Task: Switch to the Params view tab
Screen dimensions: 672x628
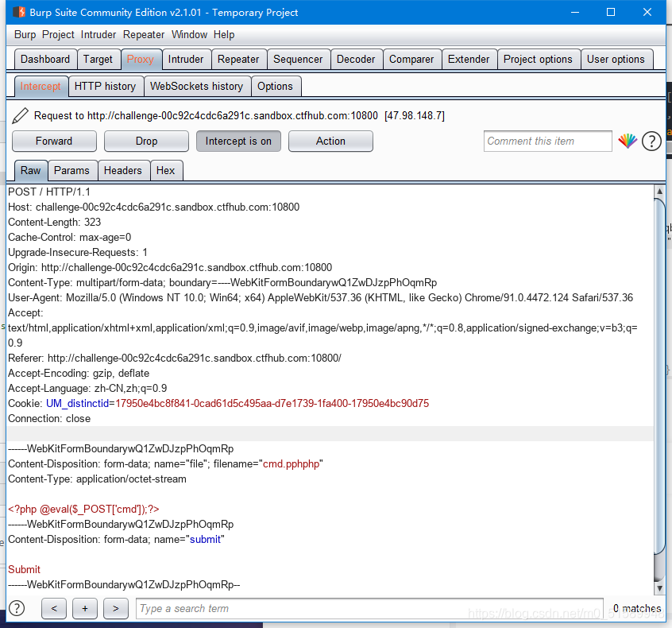Action: (x=71, y=171)
